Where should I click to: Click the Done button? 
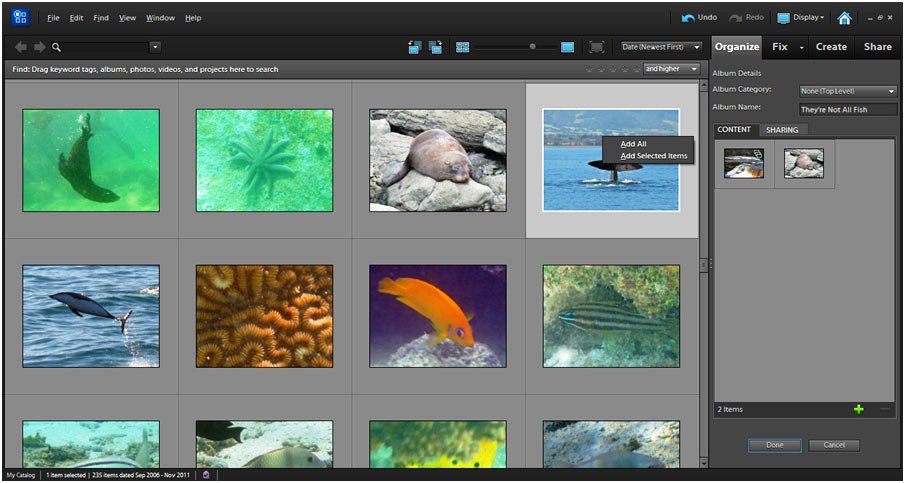tap(775, 445)
